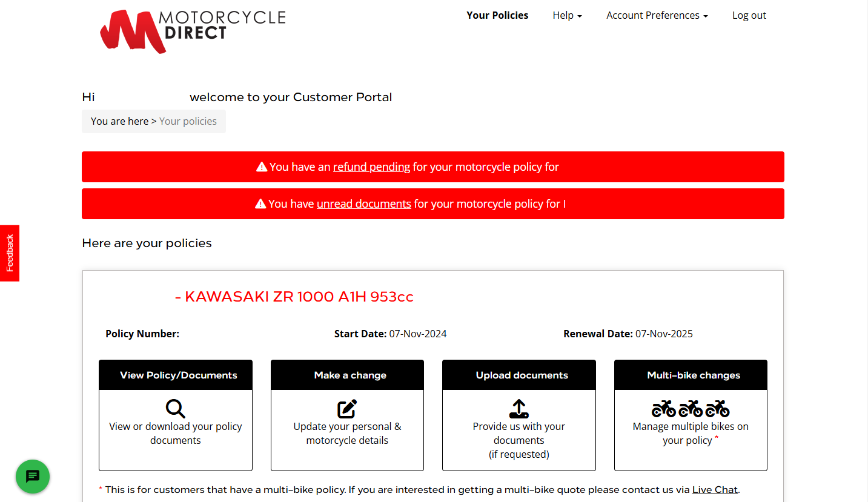Image resolution: width=868 pixels, height=502 pixels.
Task: Click the warning triangle on unread documents banner
Action: [x=260, y=204]
